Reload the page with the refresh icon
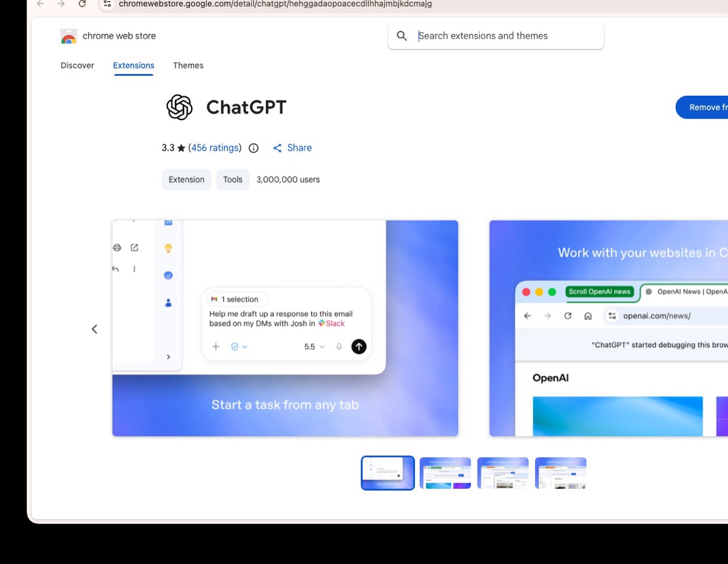Viewport: 728px width, 564px height. [82, 4]
